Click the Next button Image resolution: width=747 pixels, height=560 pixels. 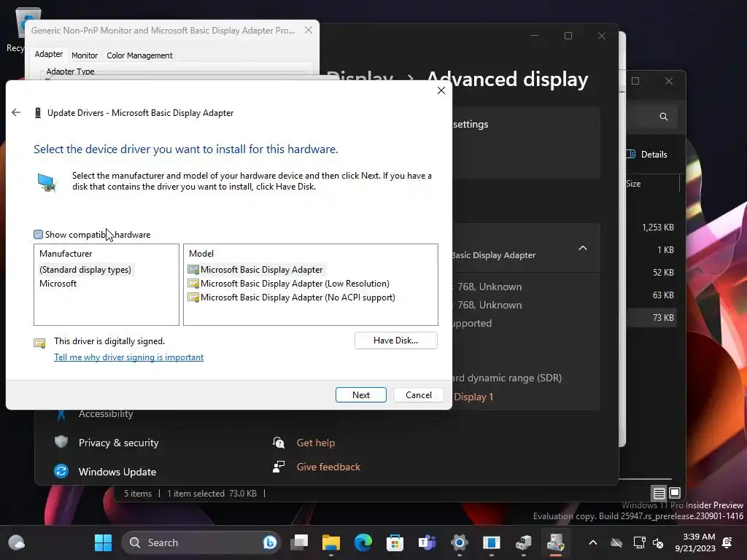click(360, 394)
